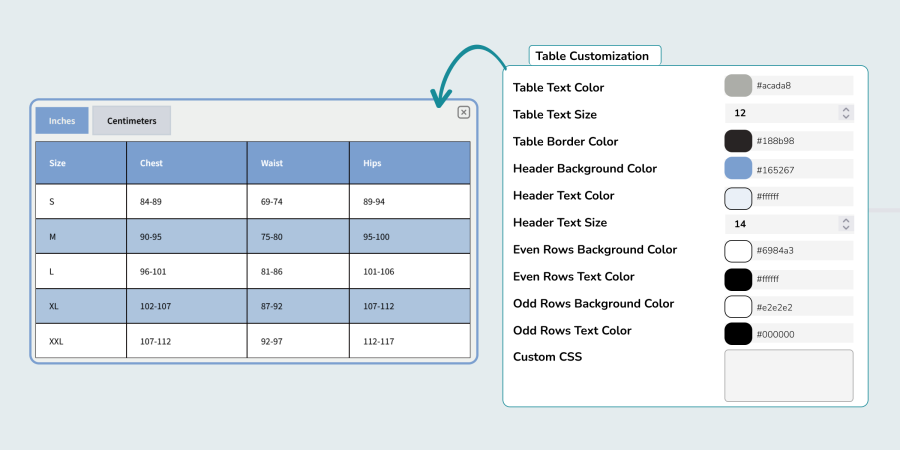Open the Table Border Color swatch
The width and height of the screenshot is (900, 450).
738,141
